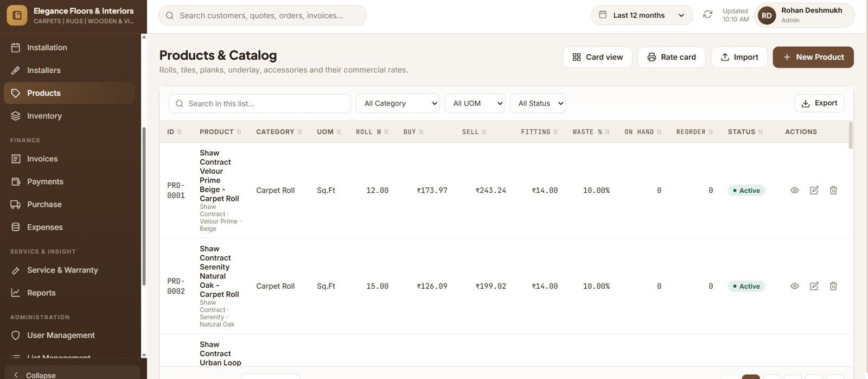Switch to Card view

pyautogui.click(x=597, y=57)
